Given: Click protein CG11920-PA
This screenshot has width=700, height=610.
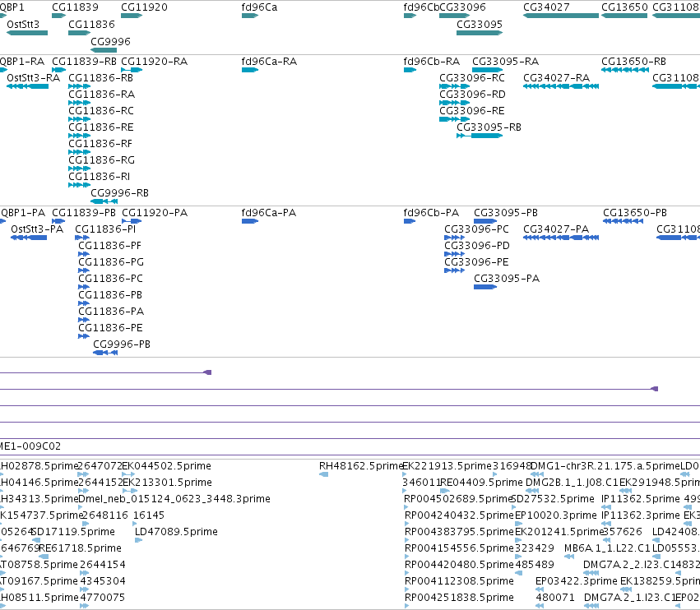Looking at the screenshot, I should pos(155,212).
